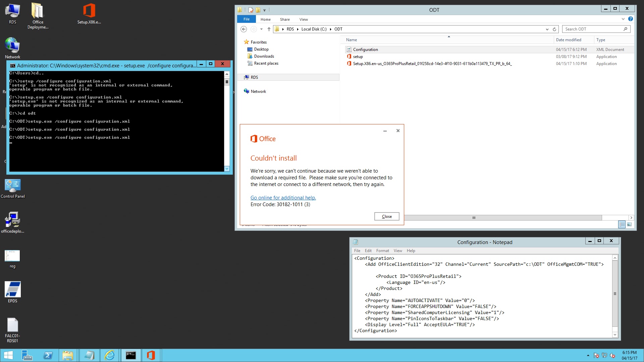Image resolution: width=644 pixels, height=362 pixels.
Task: Click Notepad vertical scrollbar down arrow
Action: pos(615,335)
